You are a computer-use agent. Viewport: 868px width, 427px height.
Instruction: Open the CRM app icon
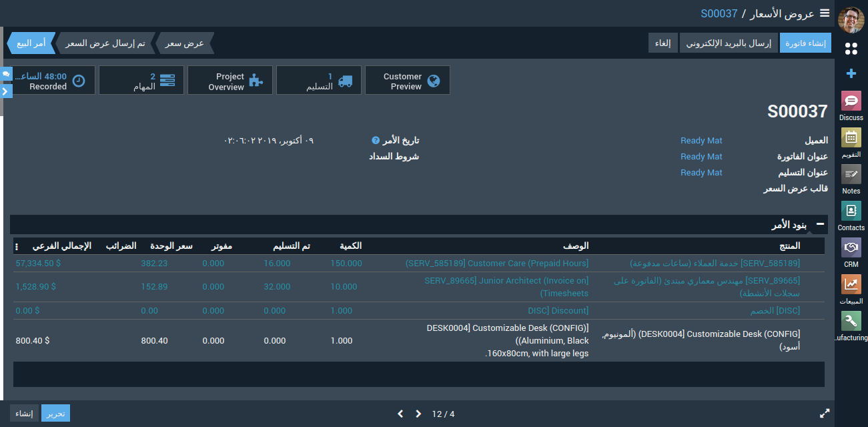851,248
